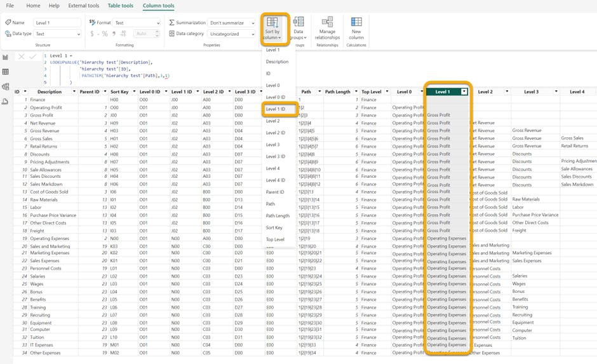Choose Sort Key from sort list
Screen dimensions: 597x364
(274, 227)
